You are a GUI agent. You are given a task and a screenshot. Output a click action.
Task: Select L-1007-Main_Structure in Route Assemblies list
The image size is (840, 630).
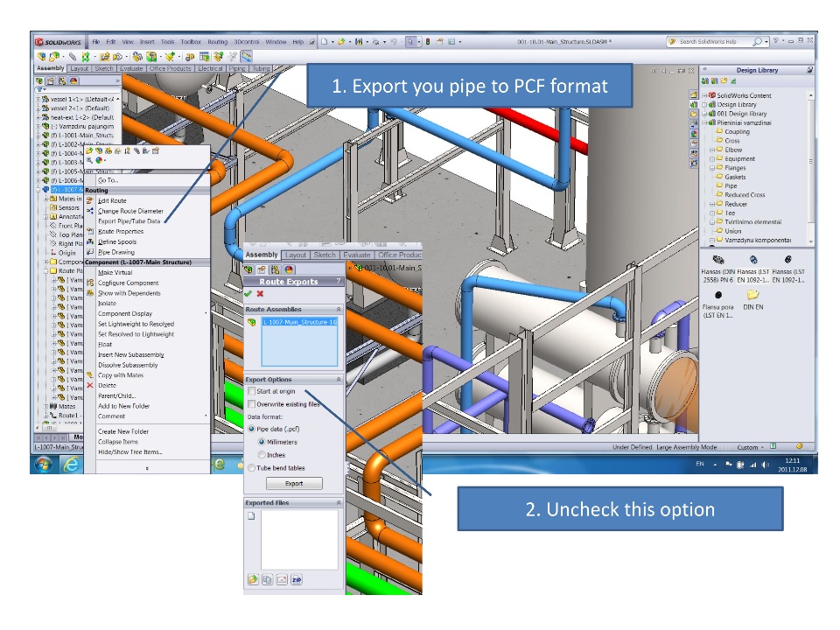(x=300, y=322)
